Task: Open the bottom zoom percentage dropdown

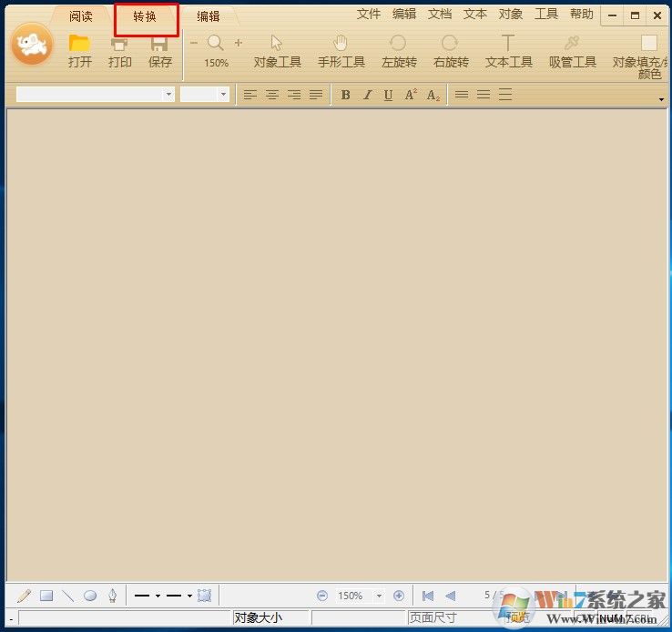Action: click(x=379, y=596)
